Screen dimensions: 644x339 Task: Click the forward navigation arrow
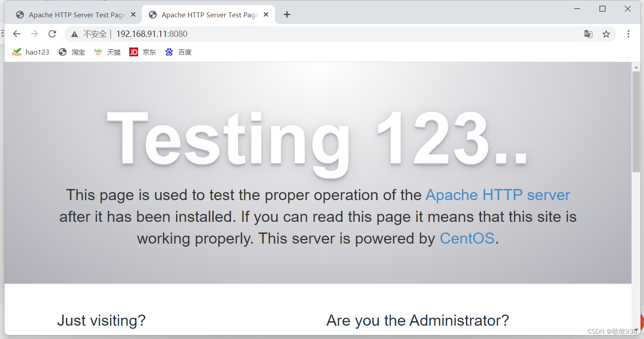tap(35, 34)
